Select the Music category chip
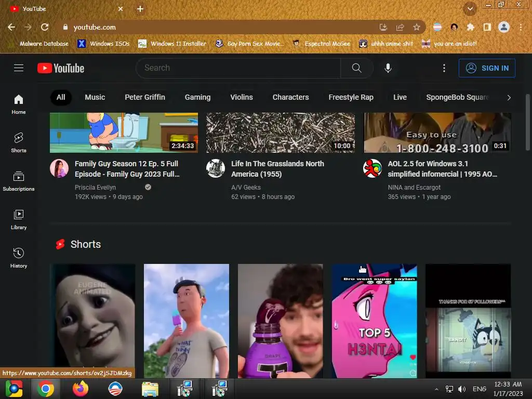The image size is (532, 399). point(95,97)
